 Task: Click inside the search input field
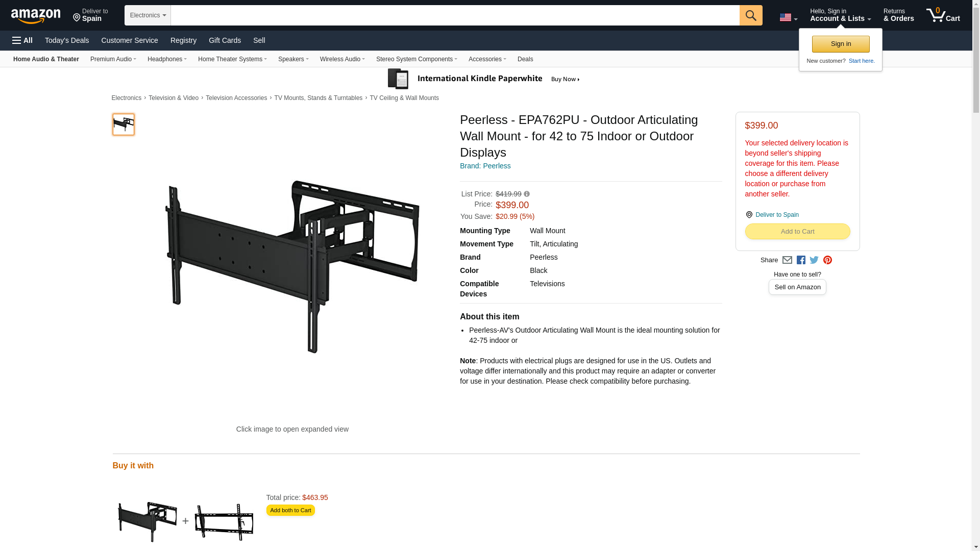[455, 15]
